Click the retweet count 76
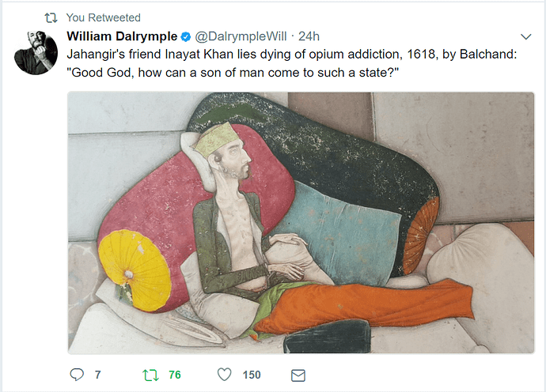546x392 pixels. 175,375
